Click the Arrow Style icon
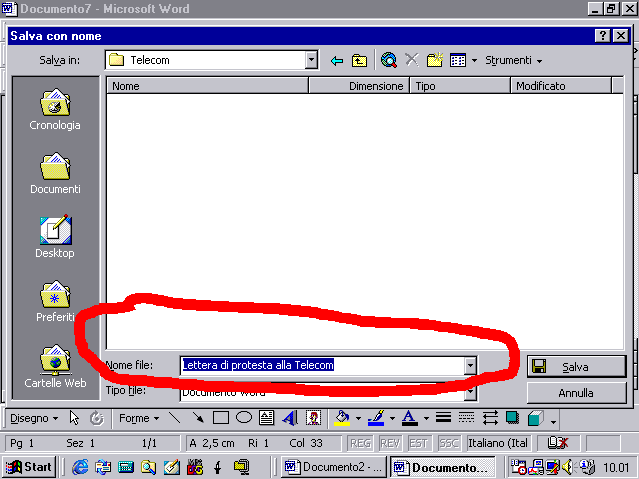The height and width of the screenshot is (479, 639). click(x=490, y=418)
